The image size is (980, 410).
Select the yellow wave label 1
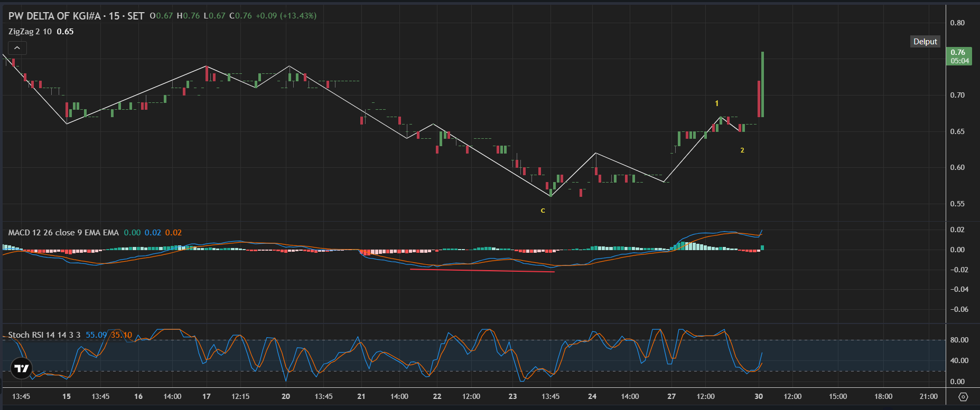tap(716, 103)
